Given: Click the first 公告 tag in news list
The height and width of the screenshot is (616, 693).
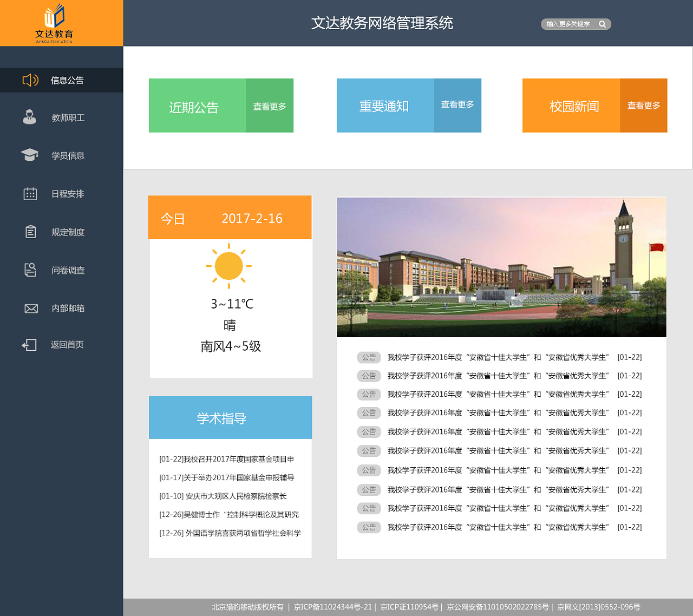Looking at the screenshot, I should pyautogui.click(x=369, y=357).
